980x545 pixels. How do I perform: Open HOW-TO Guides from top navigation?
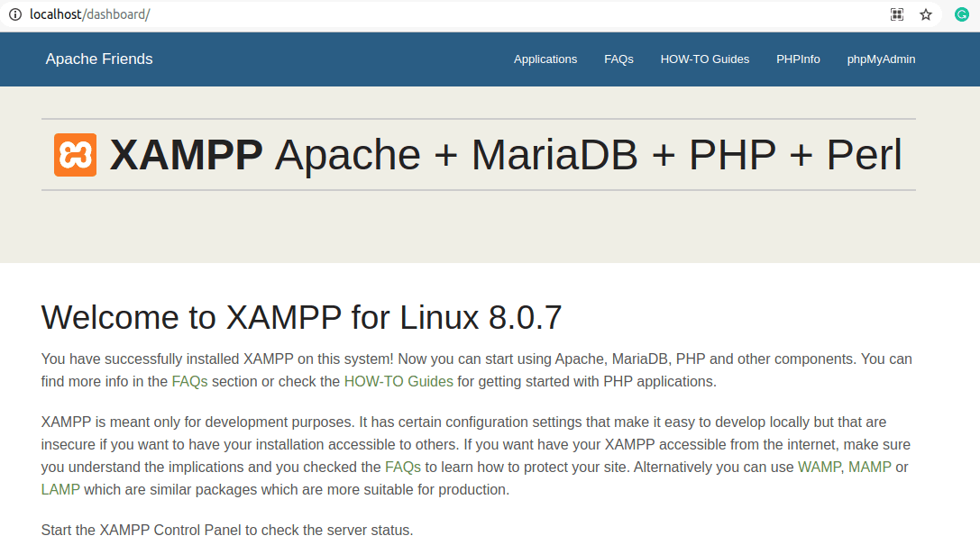[704, 59]
